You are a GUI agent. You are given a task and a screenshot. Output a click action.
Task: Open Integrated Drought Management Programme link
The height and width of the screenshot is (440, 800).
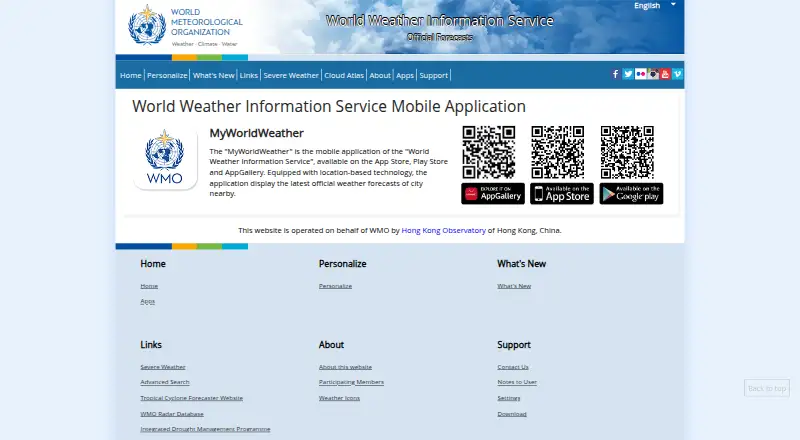point(205,429)
